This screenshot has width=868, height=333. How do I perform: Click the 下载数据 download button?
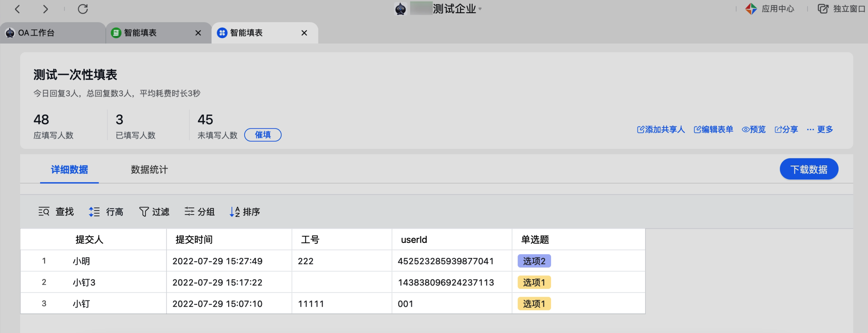coord(809,169)
